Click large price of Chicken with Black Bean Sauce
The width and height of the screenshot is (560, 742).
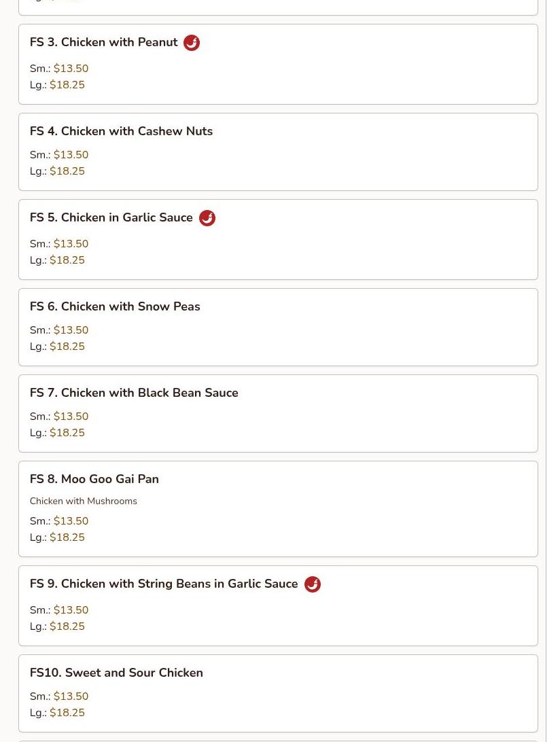tap(67, 433)
